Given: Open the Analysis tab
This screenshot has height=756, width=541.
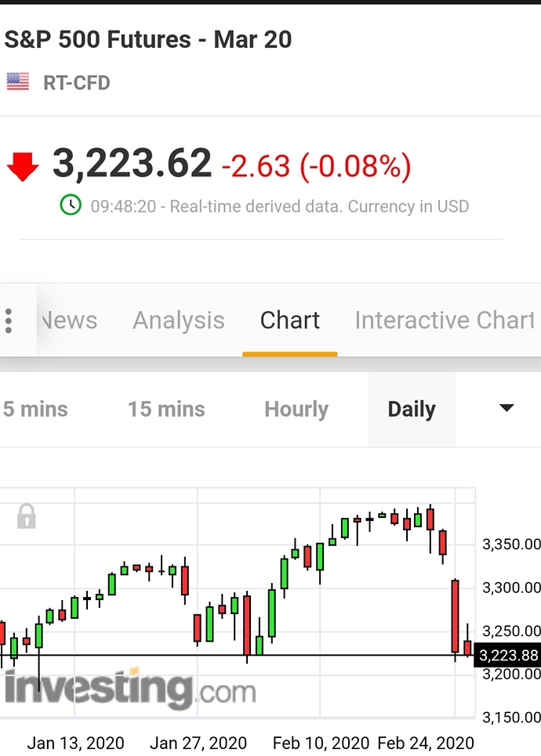Looking at the screenshot, I should (x=179, y=320).
